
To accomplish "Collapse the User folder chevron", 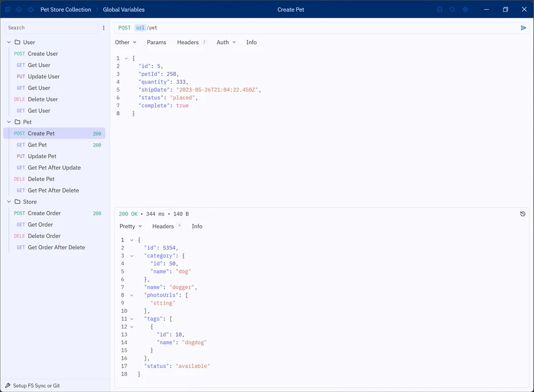I will tap(9, 42).
